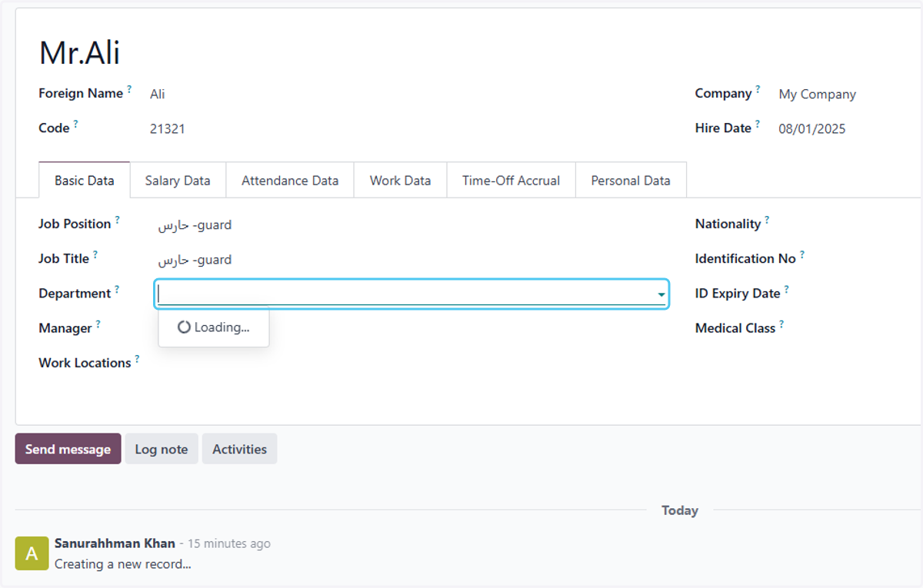Click the Manager help question mark
923x588 pixels.
pos(98,324)
